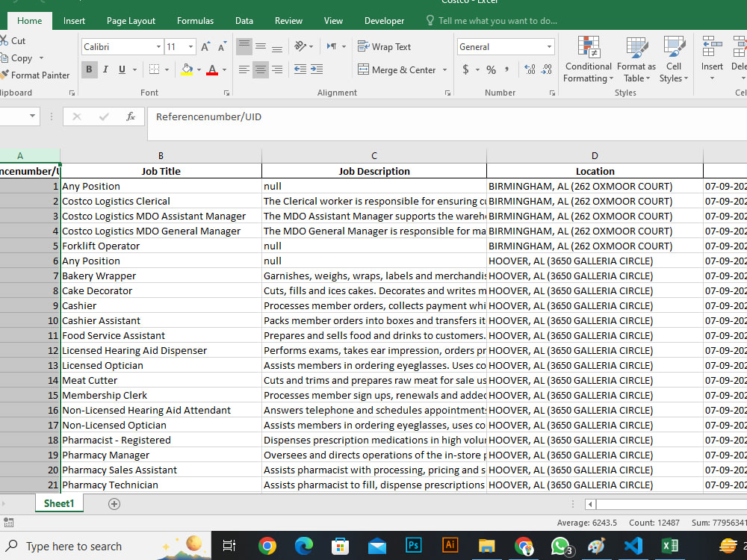
Task: Select the Format Painter tool
Action: point(36,75)
